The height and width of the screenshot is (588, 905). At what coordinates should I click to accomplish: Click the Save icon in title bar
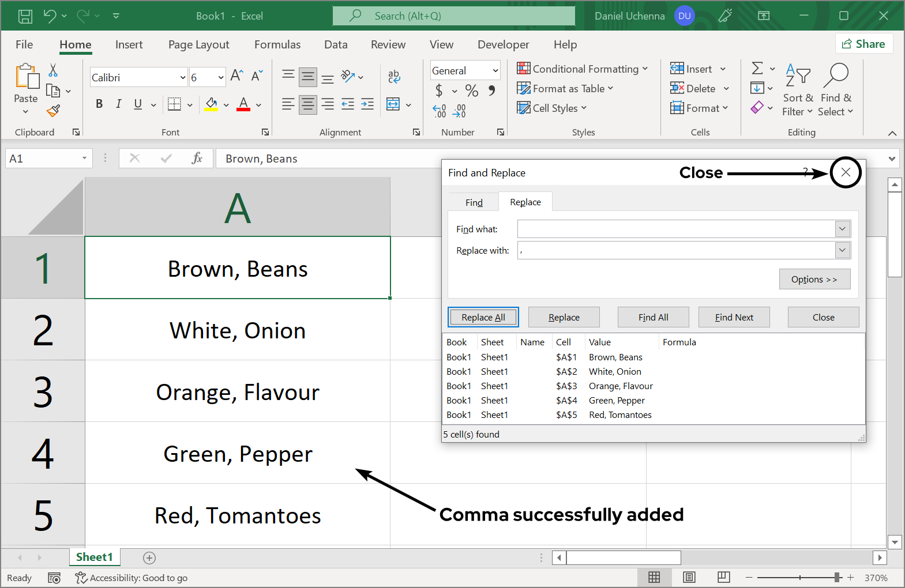point(25,16)
